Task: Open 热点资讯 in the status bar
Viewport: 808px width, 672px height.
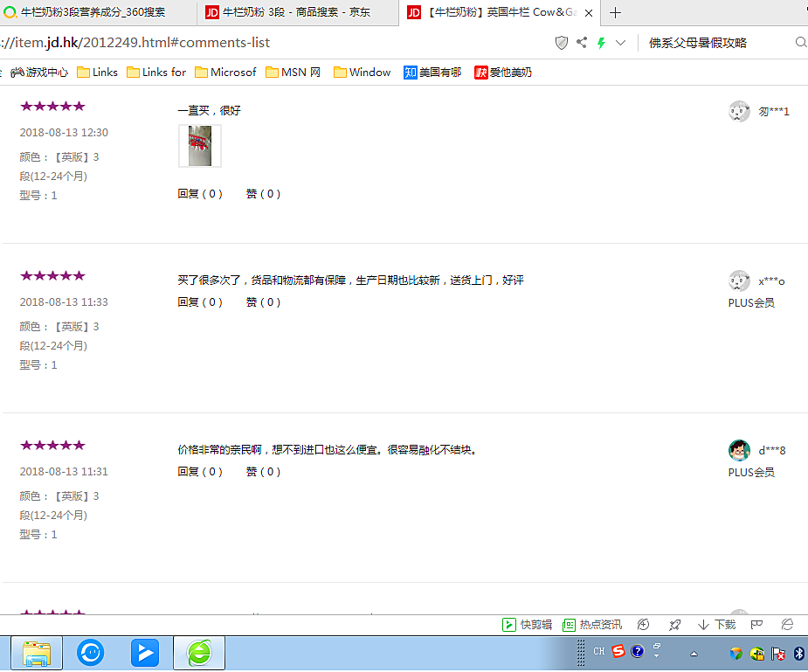Action: 592,625
